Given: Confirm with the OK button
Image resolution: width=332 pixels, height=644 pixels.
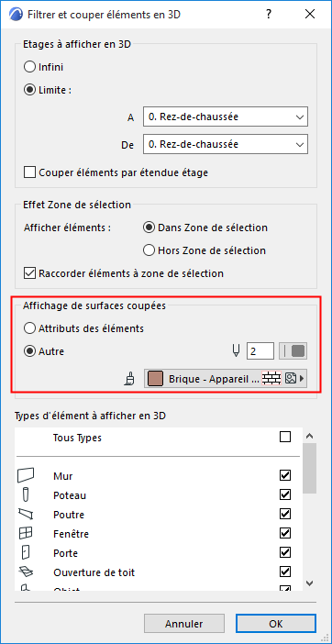Looking at the screenshot, I should [x=276, y=624].
